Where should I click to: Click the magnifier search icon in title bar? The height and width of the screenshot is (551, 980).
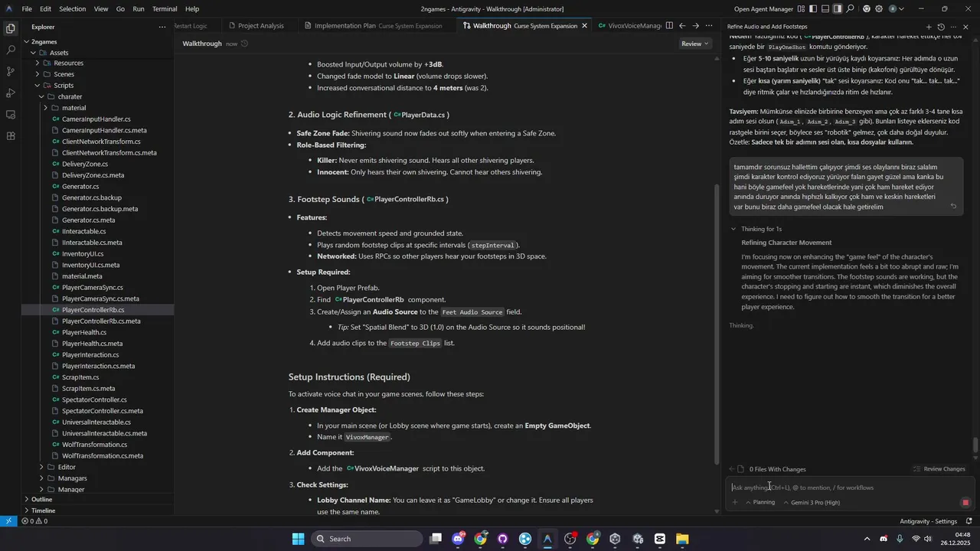coord(851,9)
